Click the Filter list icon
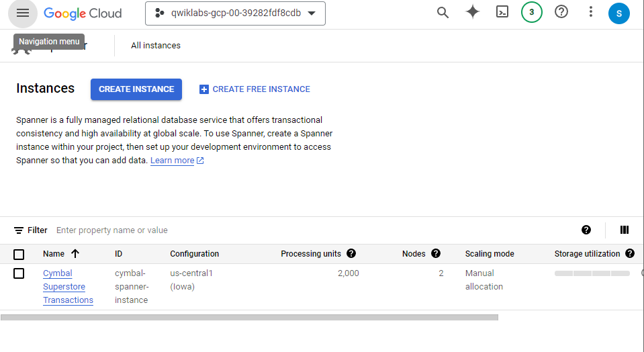This screenshot has height=352, width=644. click(x=19, y=230)
